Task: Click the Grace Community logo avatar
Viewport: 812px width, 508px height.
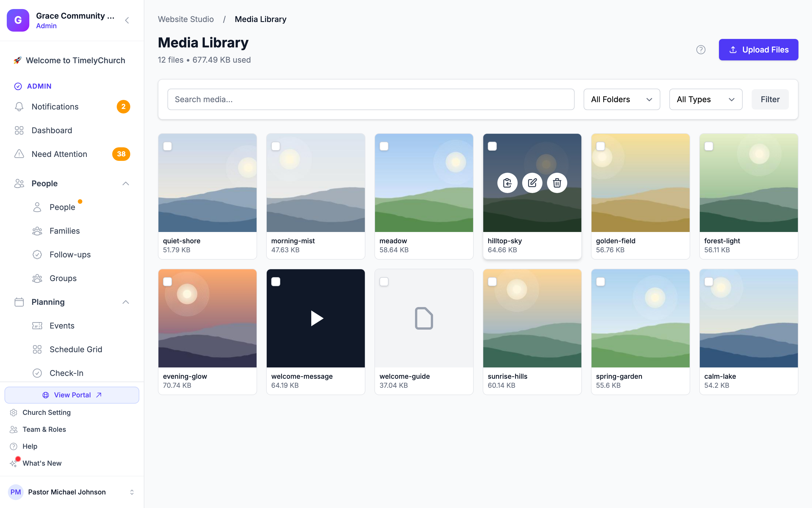Action: coord(18,20)
